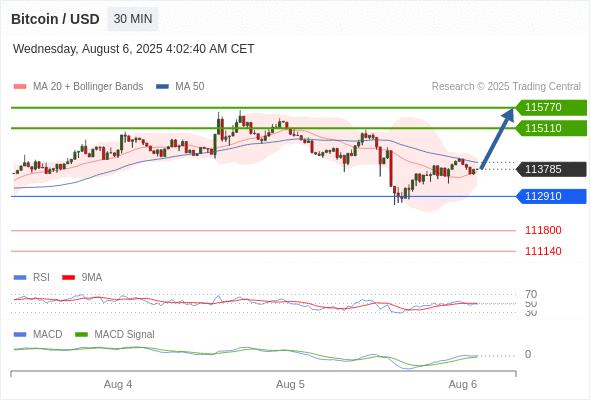Screen dimensions: 590x400
Task: Click the green MACD Signal legend marker
Action: coord(81,335)
